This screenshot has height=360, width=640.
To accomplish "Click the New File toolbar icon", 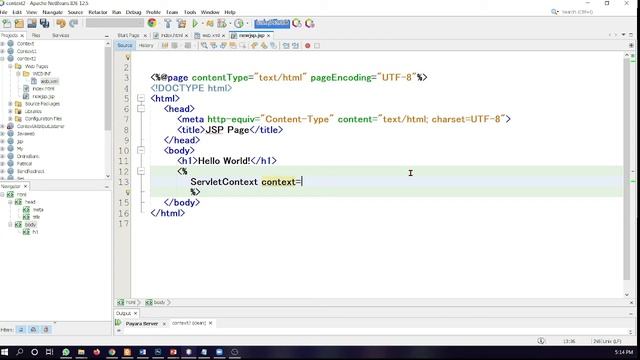I will click(x=7, y=24).
